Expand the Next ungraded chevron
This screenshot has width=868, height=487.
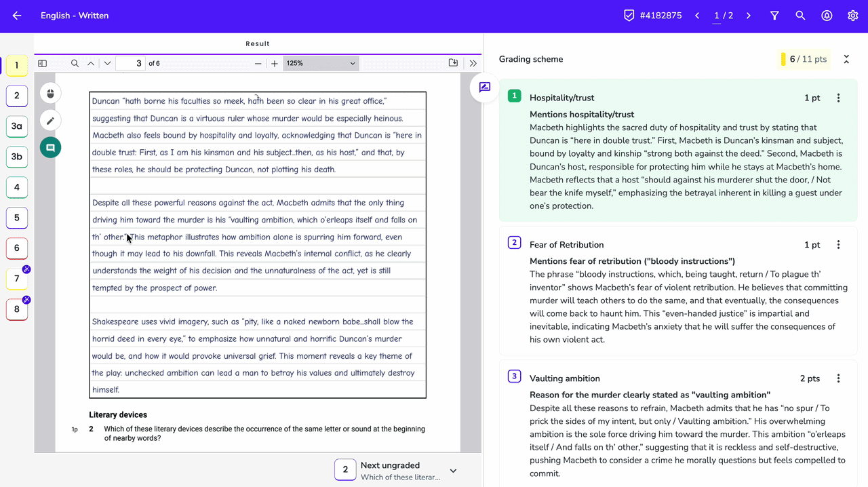(454, 471)
